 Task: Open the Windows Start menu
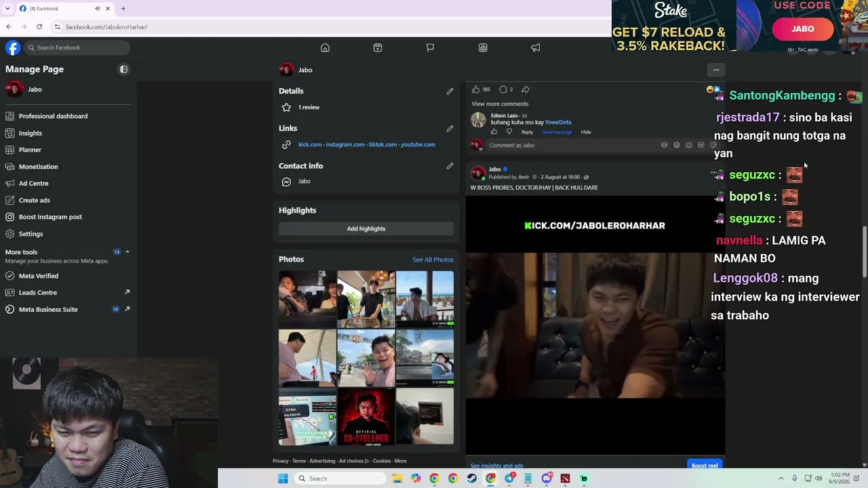coord(283,479)
